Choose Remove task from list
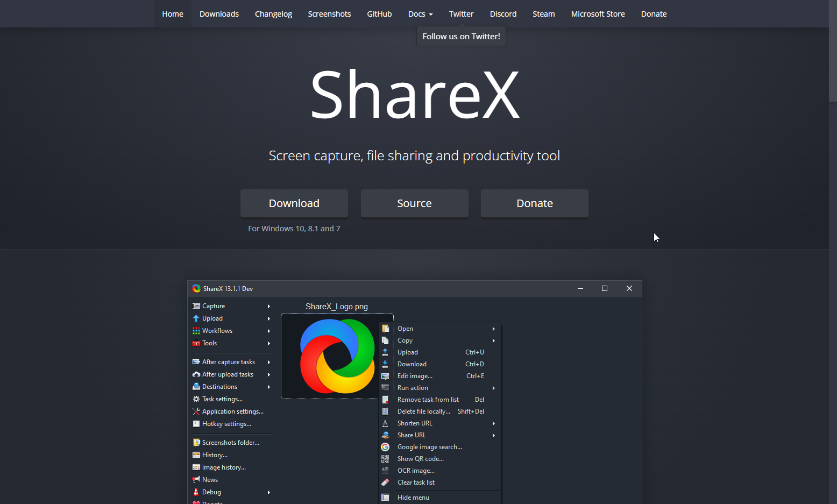Viewport: 837px width, 504px height. 440,400
